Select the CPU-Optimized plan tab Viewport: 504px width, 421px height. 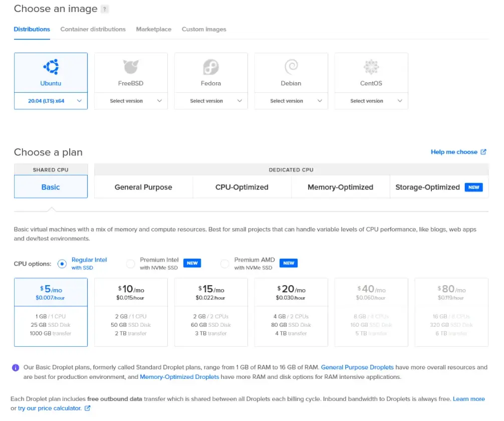click(242, 187)
